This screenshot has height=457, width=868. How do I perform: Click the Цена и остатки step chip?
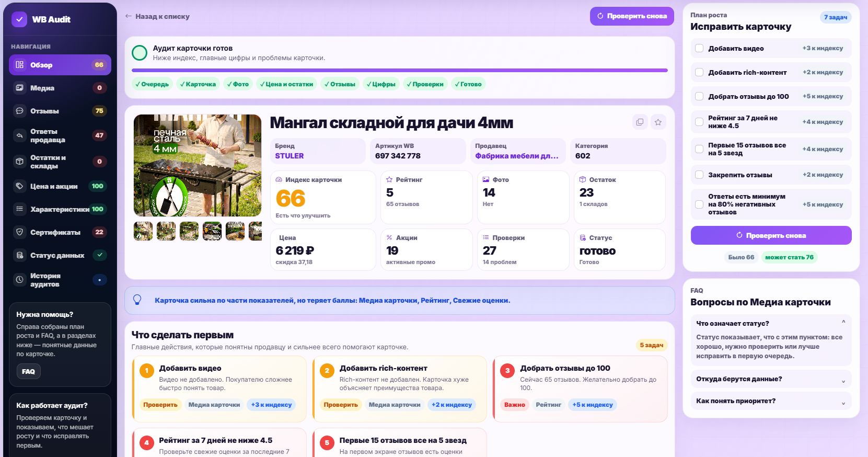pos(286,84)
